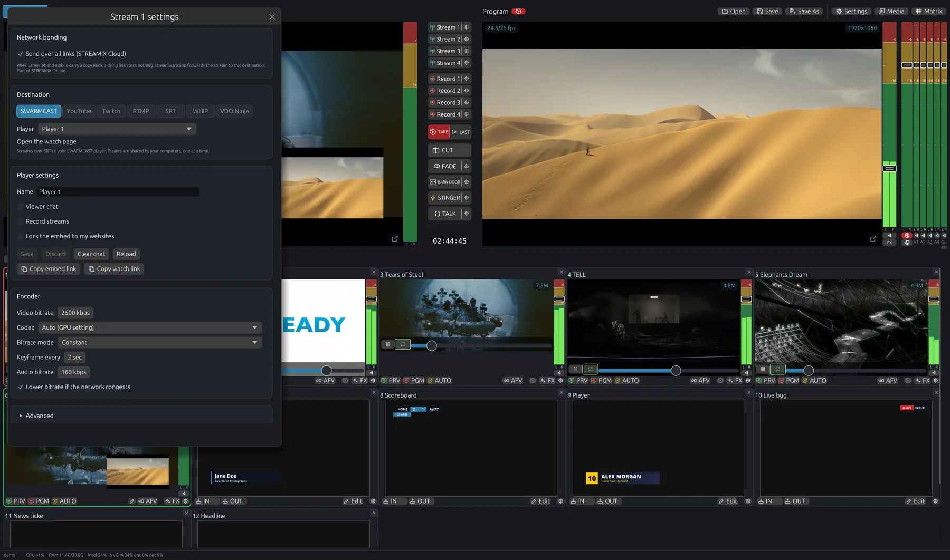Click the Clear chat button
Screen dimensions: 950x560
91,254
